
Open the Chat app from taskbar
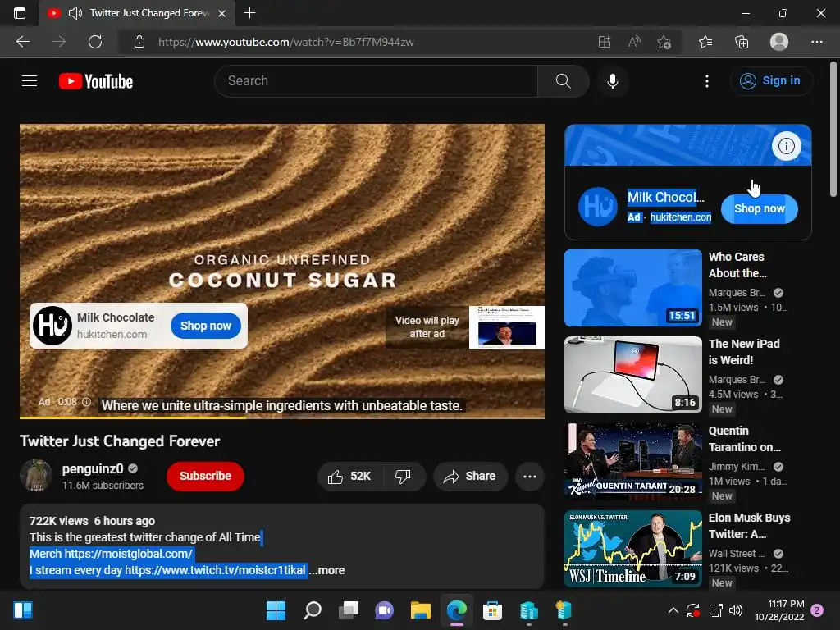tap(384, 610)
